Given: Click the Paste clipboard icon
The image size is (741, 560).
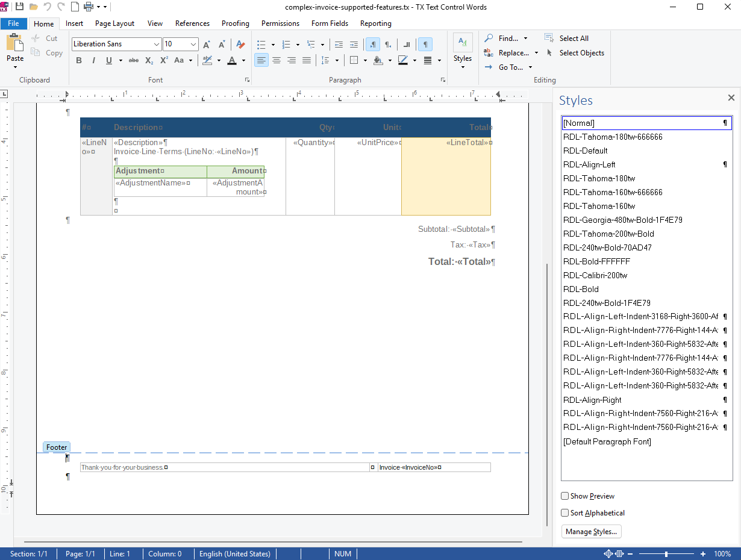Looking at the screenshot, I should coord(15,43).
